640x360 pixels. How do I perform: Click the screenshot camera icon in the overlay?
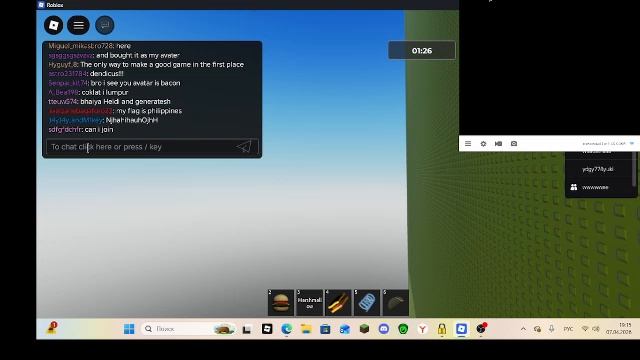coord(514,144)
